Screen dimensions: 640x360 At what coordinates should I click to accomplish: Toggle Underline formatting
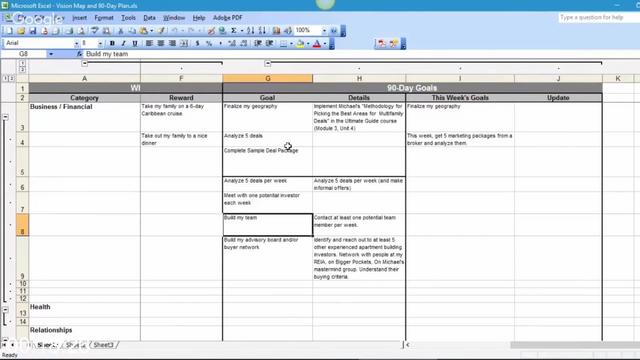[x=135, y=43]
